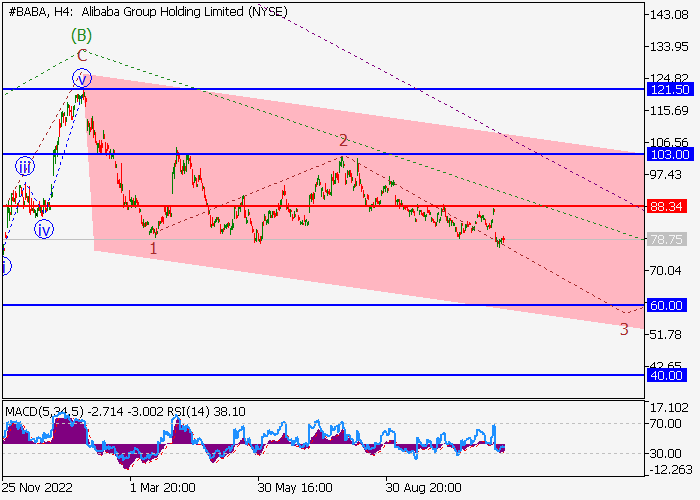The height and width of the screenshot is (500, 700).
Task: Click the -12.263 indicator axis value
Action: pos(669,470)
